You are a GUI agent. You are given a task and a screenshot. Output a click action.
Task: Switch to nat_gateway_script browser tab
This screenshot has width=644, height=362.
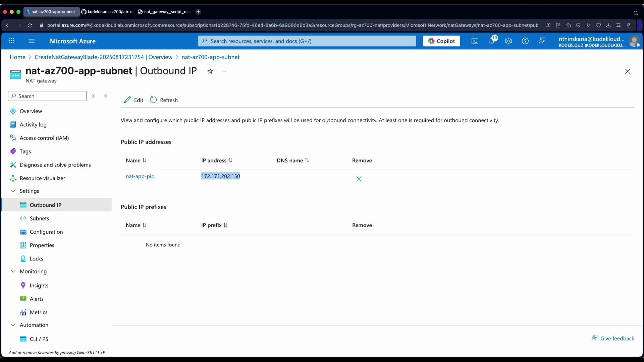pyautogui.click(x=164, y=12)
